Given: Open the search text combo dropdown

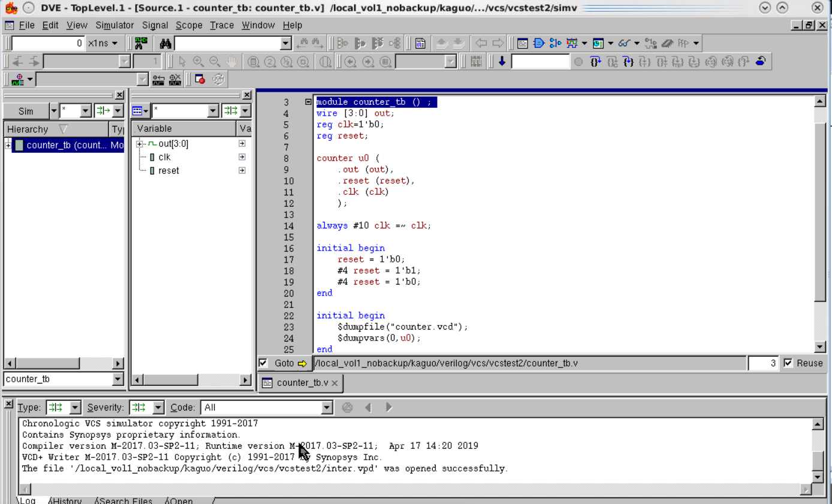Looking at the screenshot, I should click(x=285, y=43).
